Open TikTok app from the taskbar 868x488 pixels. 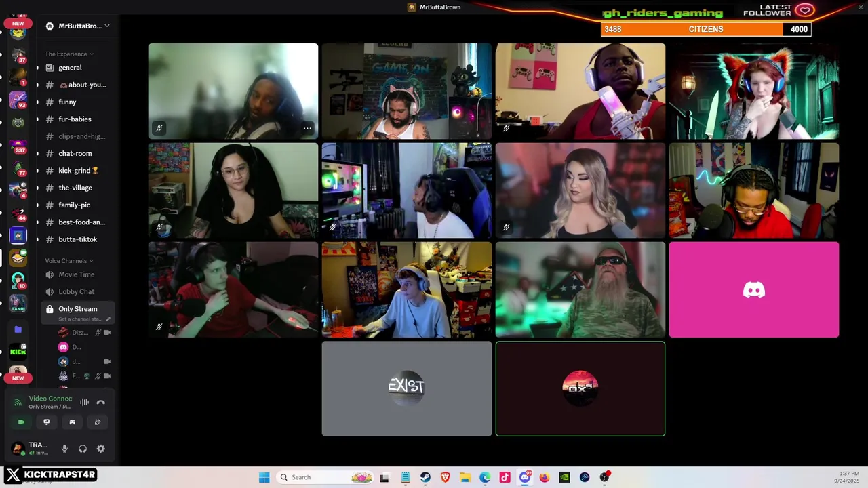point(505,477)
